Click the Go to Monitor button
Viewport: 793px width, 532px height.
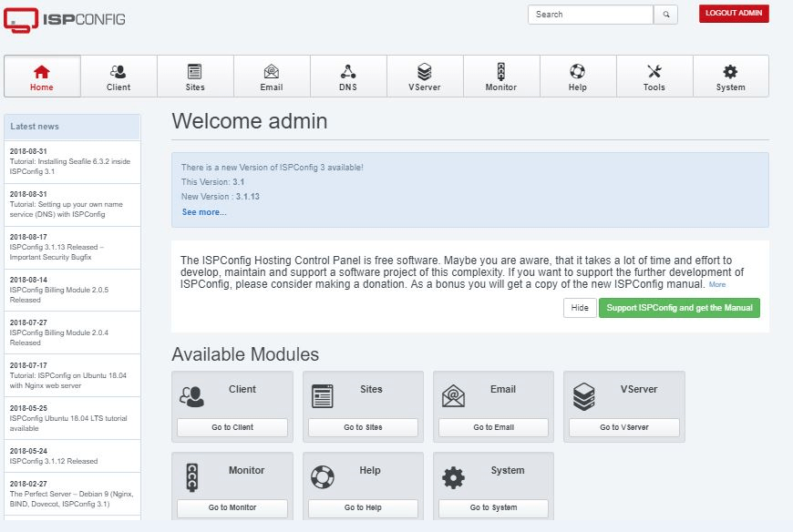(232, 507)
